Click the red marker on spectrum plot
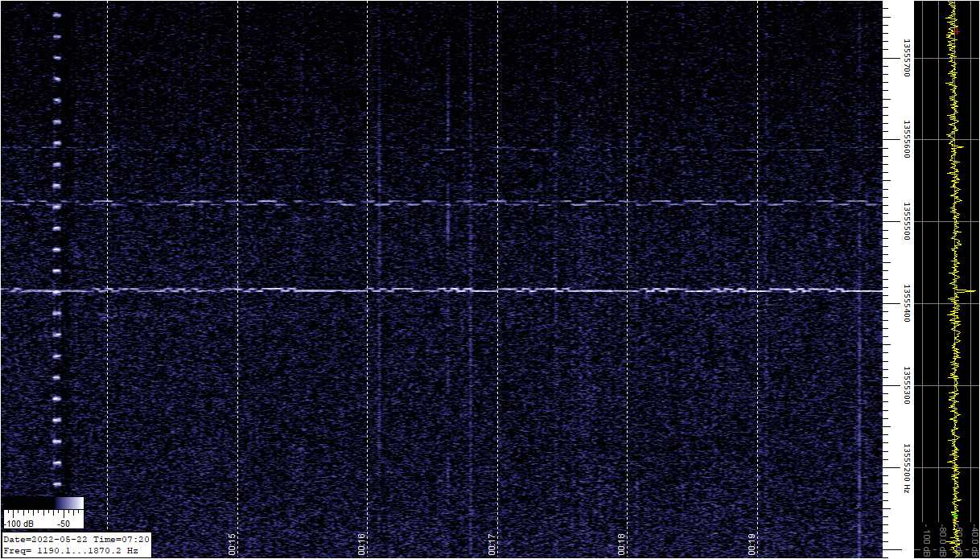 [x=957, y=31]
